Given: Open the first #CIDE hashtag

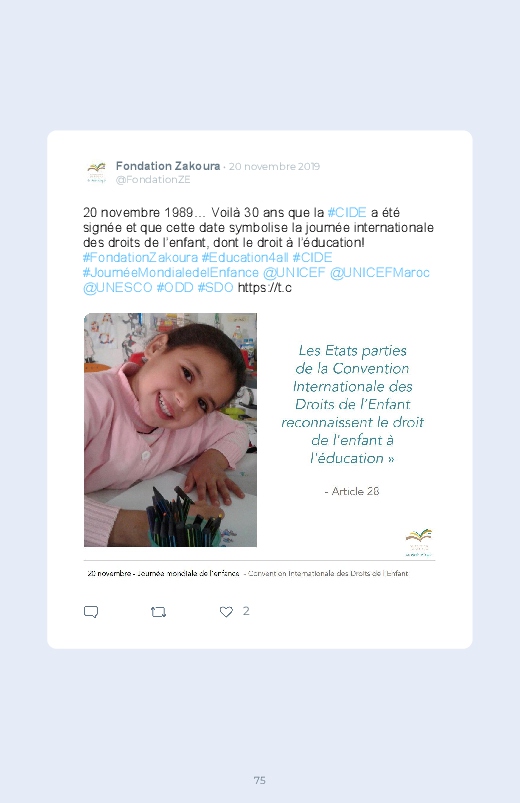Looking at the screenshot, I should 347,213.
